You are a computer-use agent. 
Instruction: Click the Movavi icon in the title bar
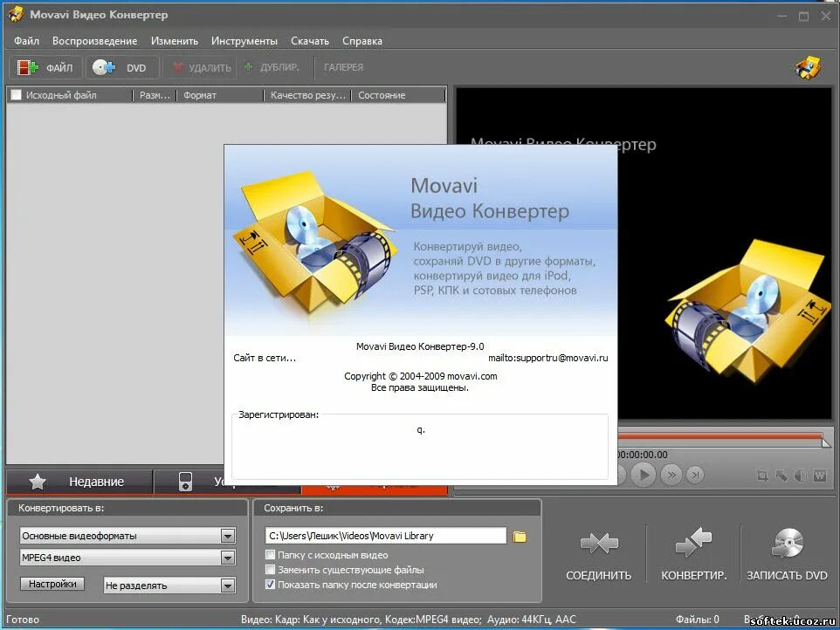coord(16,14)
